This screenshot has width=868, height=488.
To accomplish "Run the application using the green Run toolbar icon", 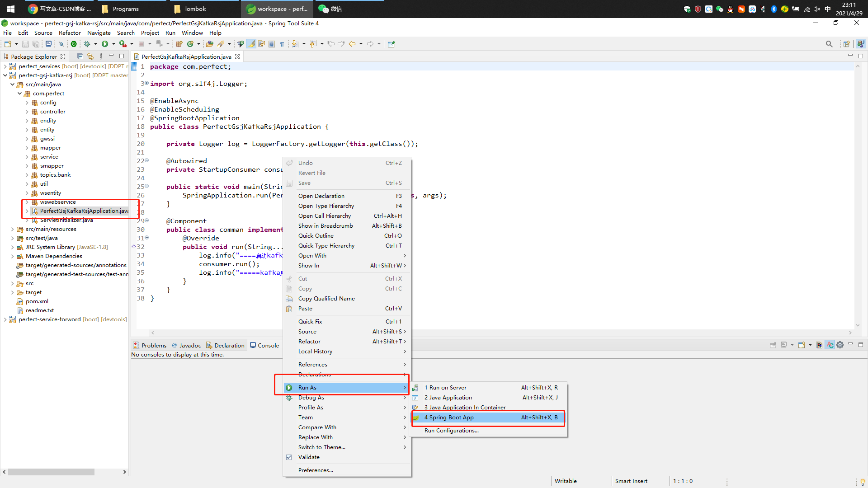I will pyautogui.click(x=105, y=43).
